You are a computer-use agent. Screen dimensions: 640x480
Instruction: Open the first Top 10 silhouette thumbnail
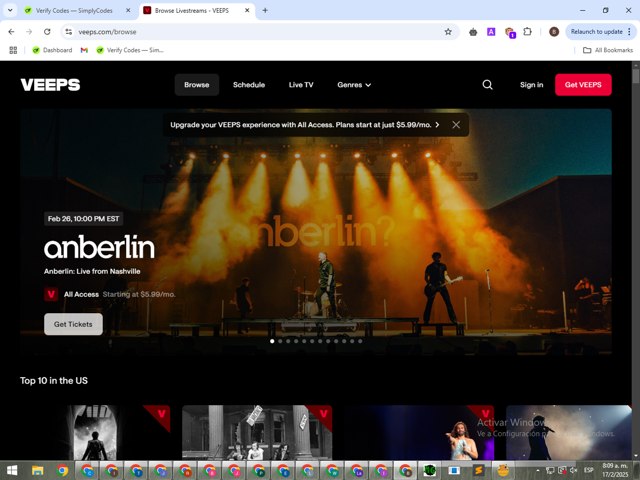pyautogui.click(x=95, y=433)
